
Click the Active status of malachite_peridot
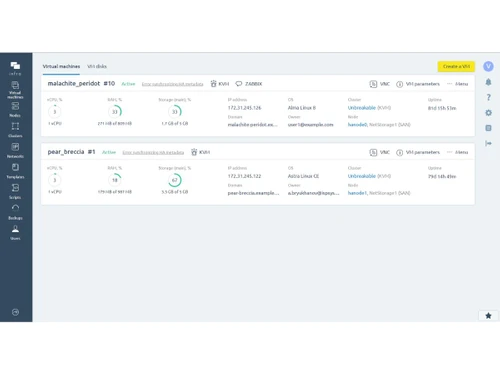coord(128,84)
